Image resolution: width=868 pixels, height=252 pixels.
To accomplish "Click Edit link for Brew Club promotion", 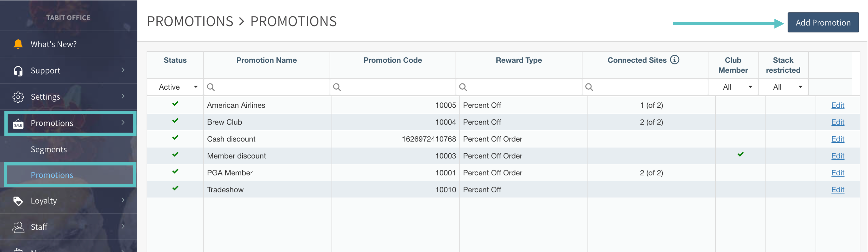I will (x=837, y=122).
